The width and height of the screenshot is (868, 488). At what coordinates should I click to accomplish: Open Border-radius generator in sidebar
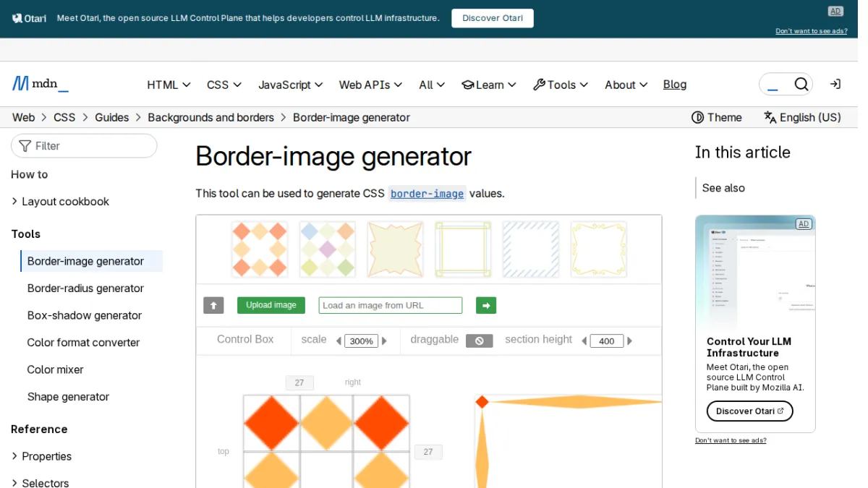click(85, 288)
